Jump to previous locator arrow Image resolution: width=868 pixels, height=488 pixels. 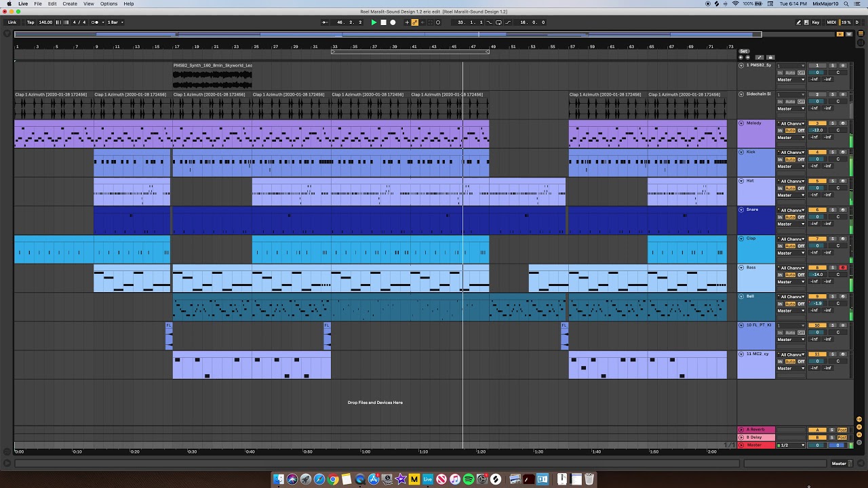tap(741, 57)
